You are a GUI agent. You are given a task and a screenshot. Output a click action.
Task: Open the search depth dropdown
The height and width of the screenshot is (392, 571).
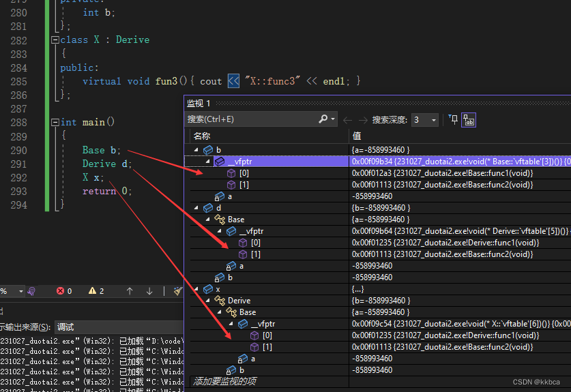coord(434,120)
